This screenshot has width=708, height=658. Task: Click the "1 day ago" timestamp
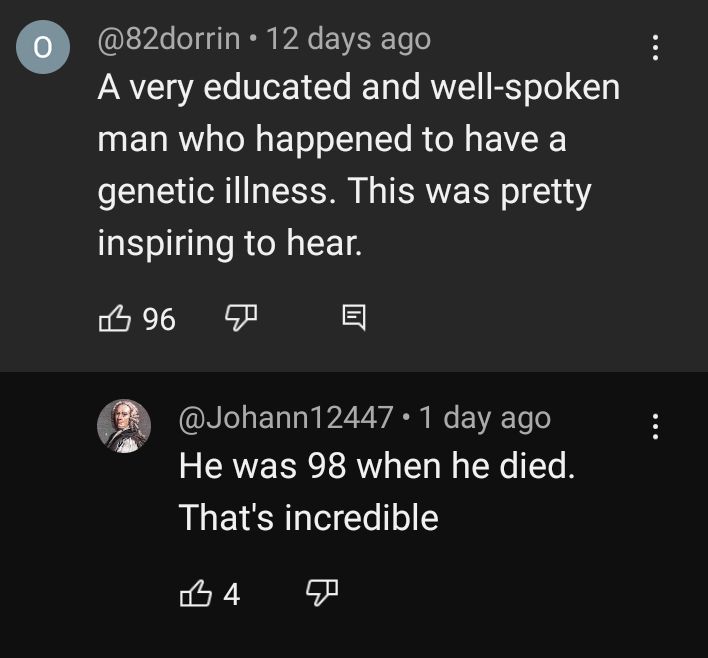(484, 418)
